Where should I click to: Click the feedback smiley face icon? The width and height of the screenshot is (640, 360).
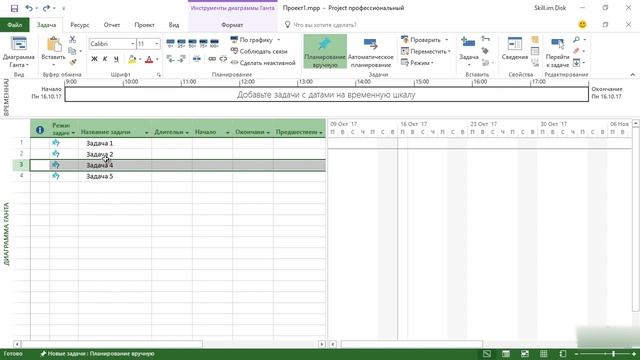pos(582,24)
